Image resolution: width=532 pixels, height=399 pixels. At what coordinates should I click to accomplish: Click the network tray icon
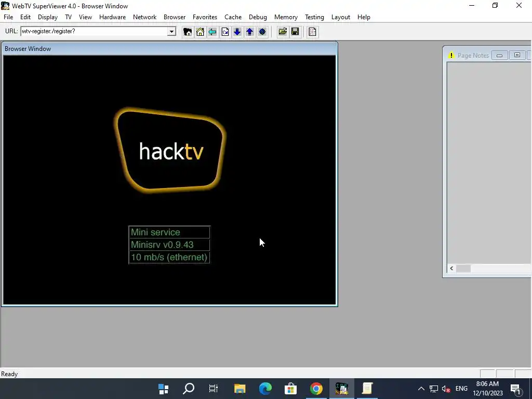[x=434, y=389]
